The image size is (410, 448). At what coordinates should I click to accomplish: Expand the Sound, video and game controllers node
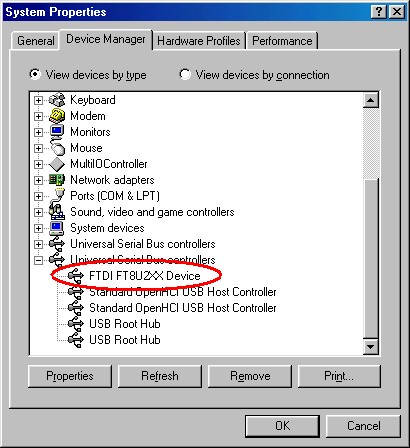click(x=39, y=212)
